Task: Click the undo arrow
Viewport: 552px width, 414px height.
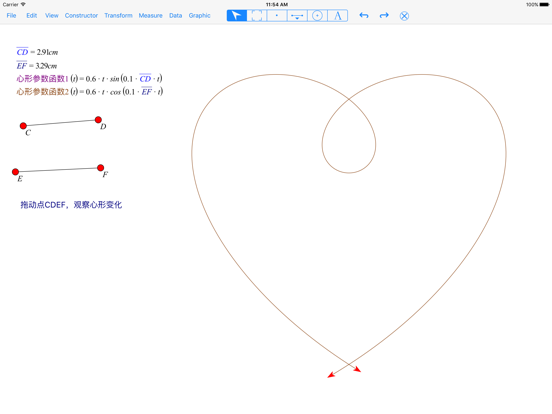Action: (x=364, y=15)
